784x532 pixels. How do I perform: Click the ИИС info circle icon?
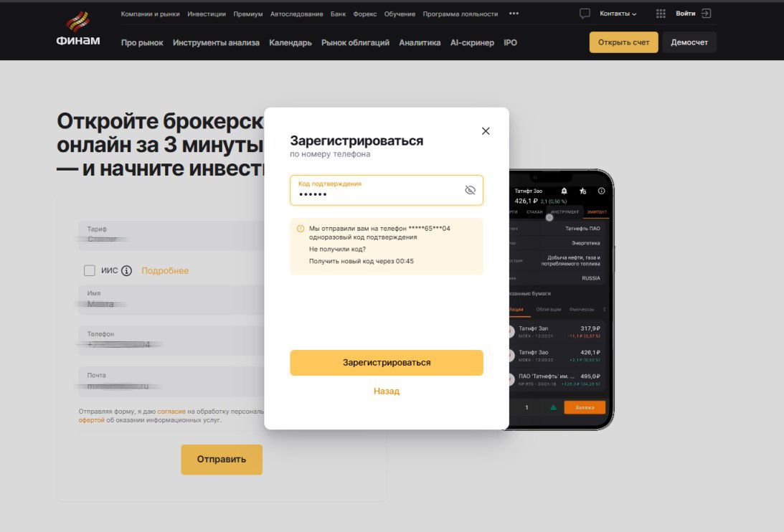click(x=126, y=270)
